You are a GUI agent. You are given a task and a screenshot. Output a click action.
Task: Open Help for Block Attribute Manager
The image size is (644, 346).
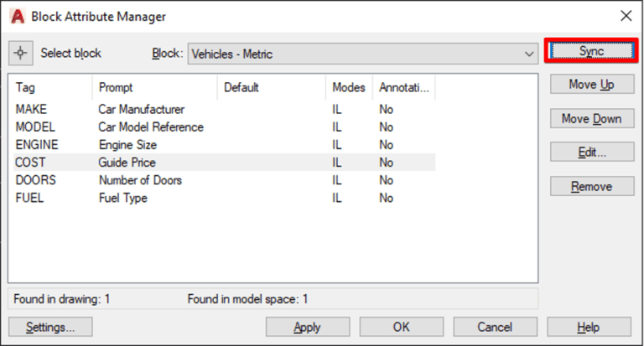coord(589,327)
